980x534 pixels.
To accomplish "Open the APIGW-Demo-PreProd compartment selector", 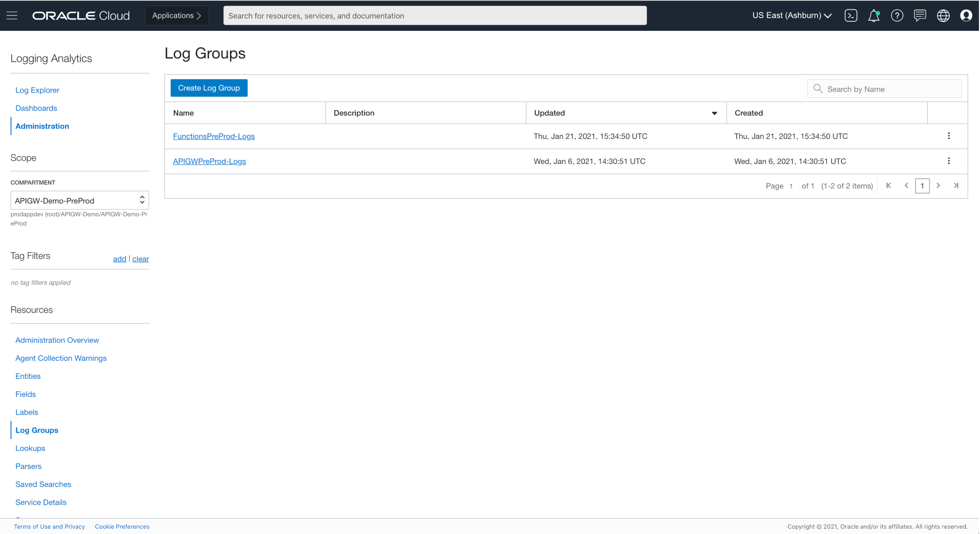I will (x=79, y=200).
